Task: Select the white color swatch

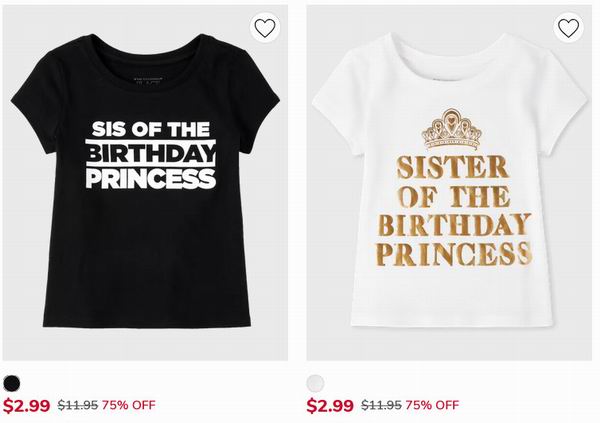Action: coord(315,383)
